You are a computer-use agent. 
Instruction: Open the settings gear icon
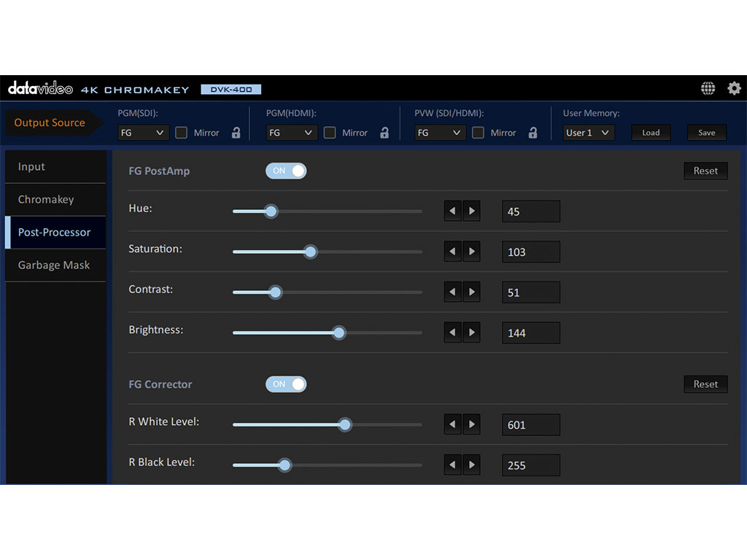coord(734,88)
